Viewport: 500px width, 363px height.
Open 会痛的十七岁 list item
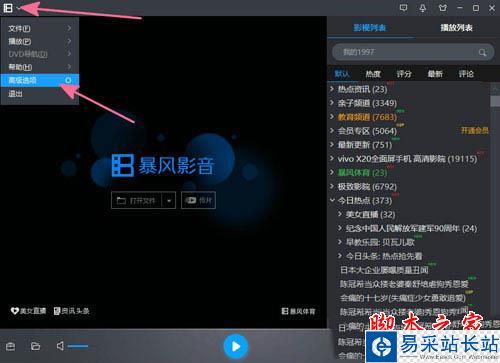pyautogui.click(x=403, y=298)
